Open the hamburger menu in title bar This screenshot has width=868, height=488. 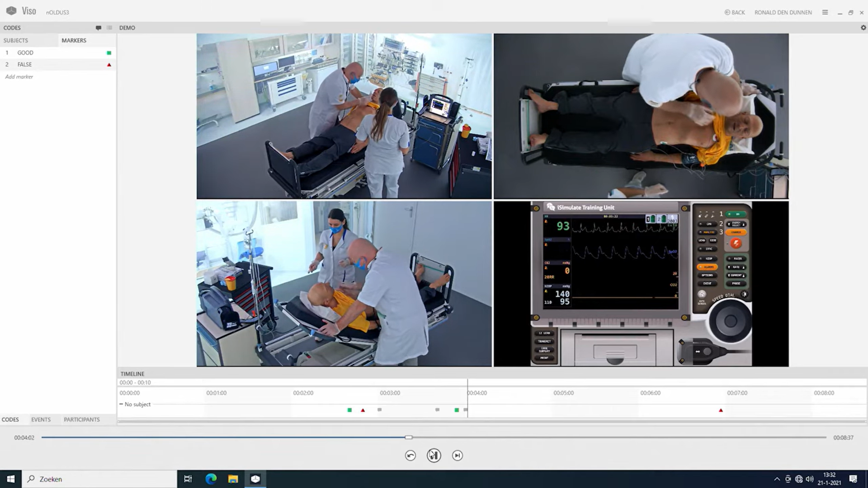(825, 13)
